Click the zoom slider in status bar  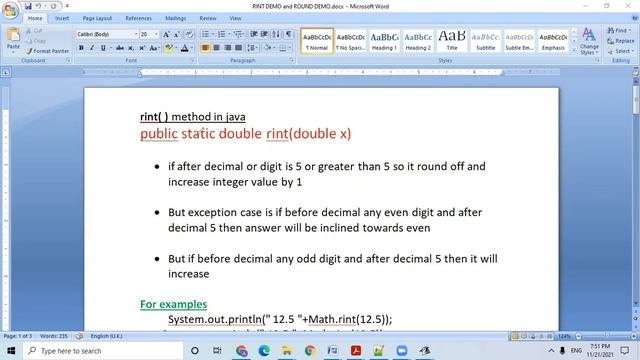pyautogui.click(x=606, y=336)
